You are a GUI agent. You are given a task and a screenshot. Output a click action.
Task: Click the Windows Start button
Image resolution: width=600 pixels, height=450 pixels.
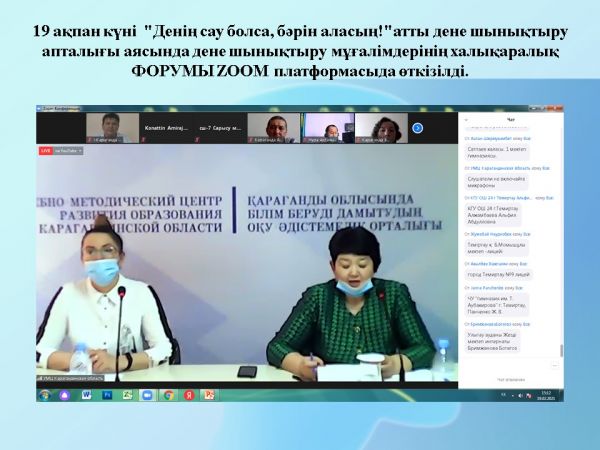pyautogui.click(x=44, y=395)
